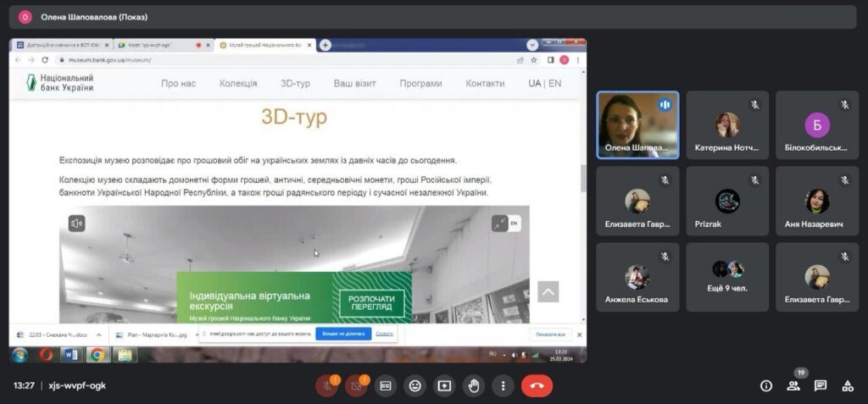Open file explorer taskbar icon
This screenshot has height=404, width=868.
(x=125, y=355)
